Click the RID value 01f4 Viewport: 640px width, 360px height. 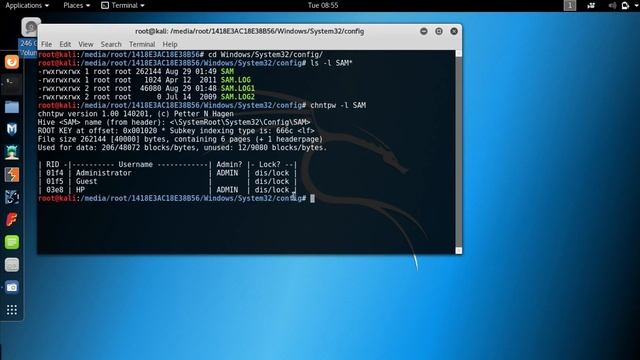[x=54, y=173]
